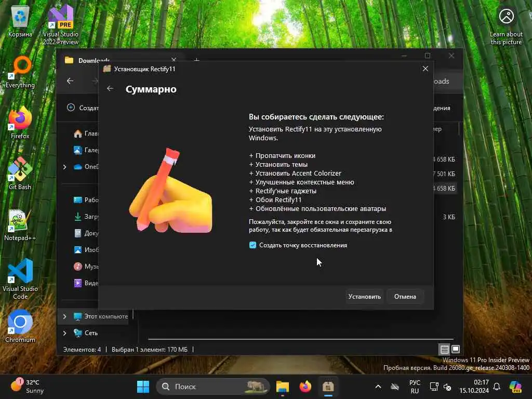
Task: Open clock showing 02:17 15.10.2024
Action: click(x=474, y=387)
